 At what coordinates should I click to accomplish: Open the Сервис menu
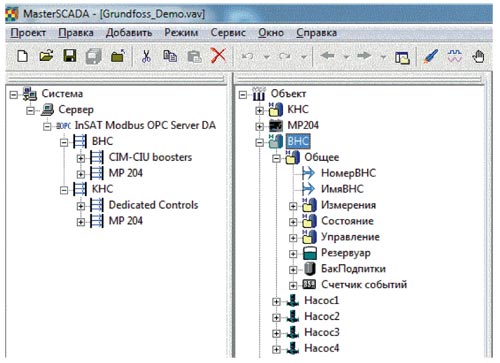pyautogui.click(x=228, y=33)
